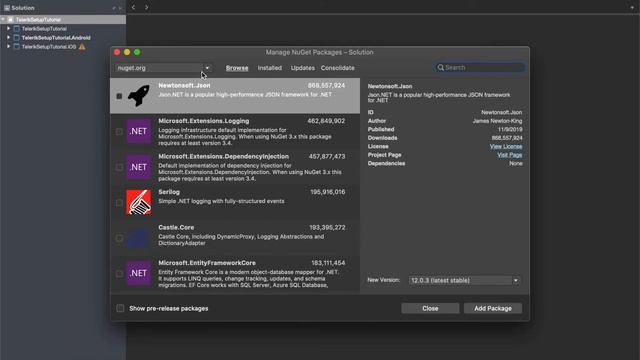Click the 868,557,924 download count in list
The height and width of the screenshot is (360, 640).
tap(326, 85)
